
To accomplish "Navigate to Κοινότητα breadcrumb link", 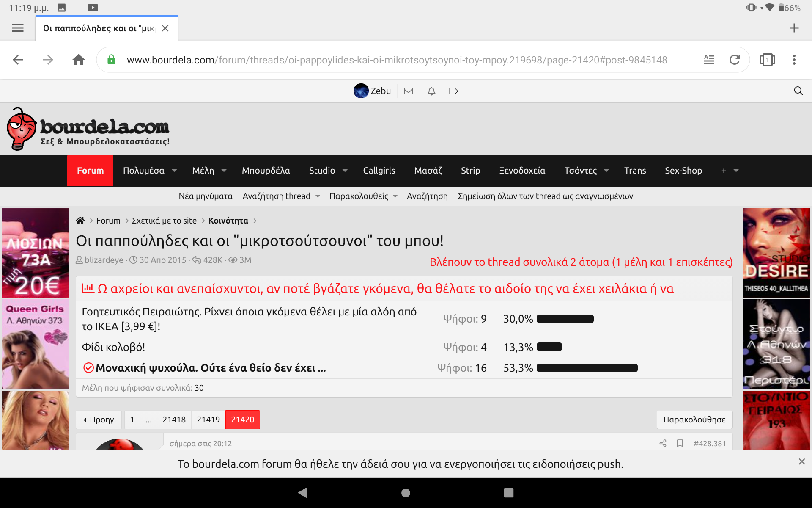I will point(228,220).
